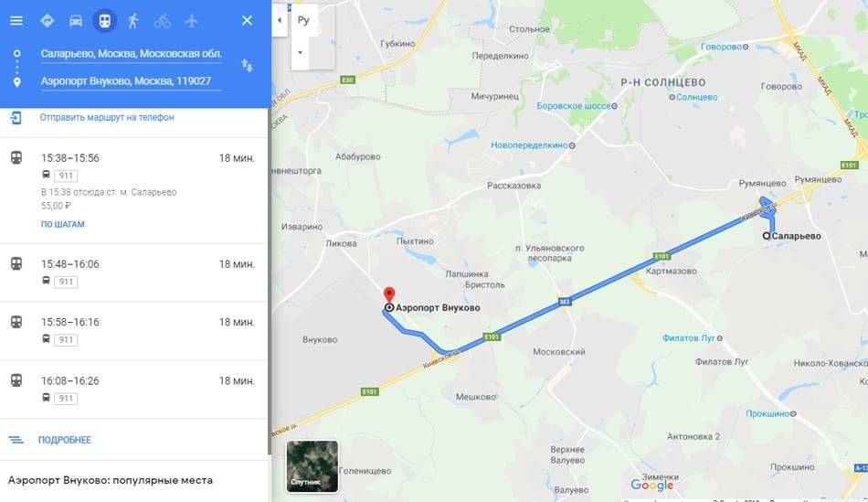Choose the cycling travel mode
868x502 pixels.
(163, 21)
